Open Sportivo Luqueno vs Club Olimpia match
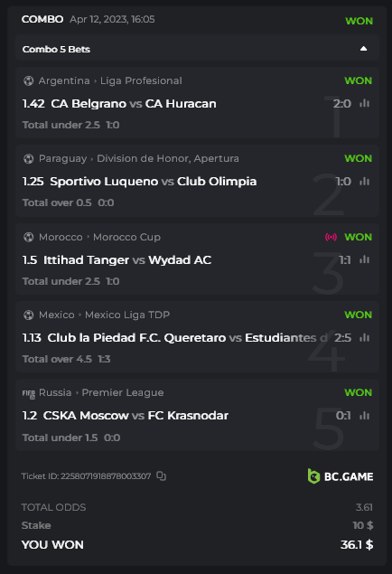Screen dimensions: 392x574 [x=154, y=181]
